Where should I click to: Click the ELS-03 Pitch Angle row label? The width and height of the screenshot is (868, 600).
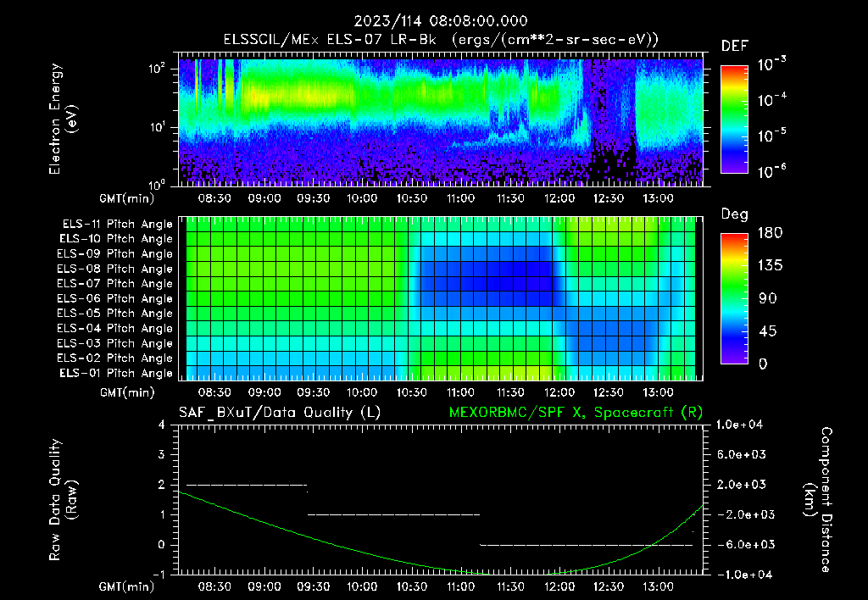115,344
